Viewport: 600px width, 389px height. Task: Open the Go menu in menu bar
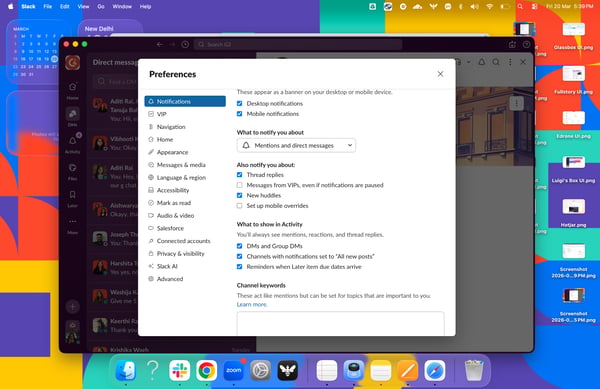pos(101,7)
